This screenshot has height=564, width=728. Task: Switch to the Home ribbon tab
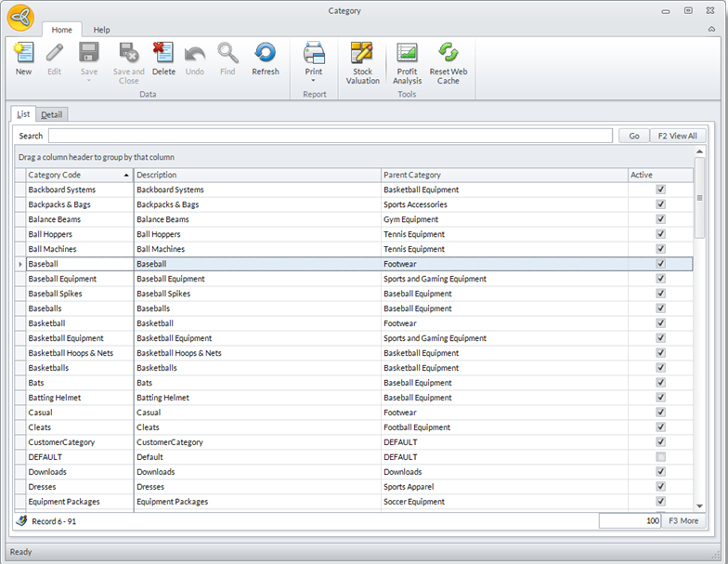click(x=61, y=30)
